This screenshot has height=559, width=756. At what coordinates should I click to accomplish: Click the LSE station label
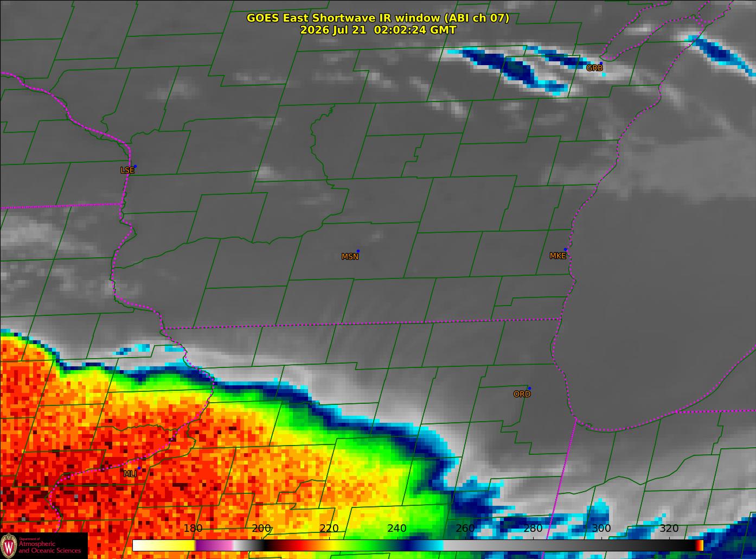click(x=127, y=170)
